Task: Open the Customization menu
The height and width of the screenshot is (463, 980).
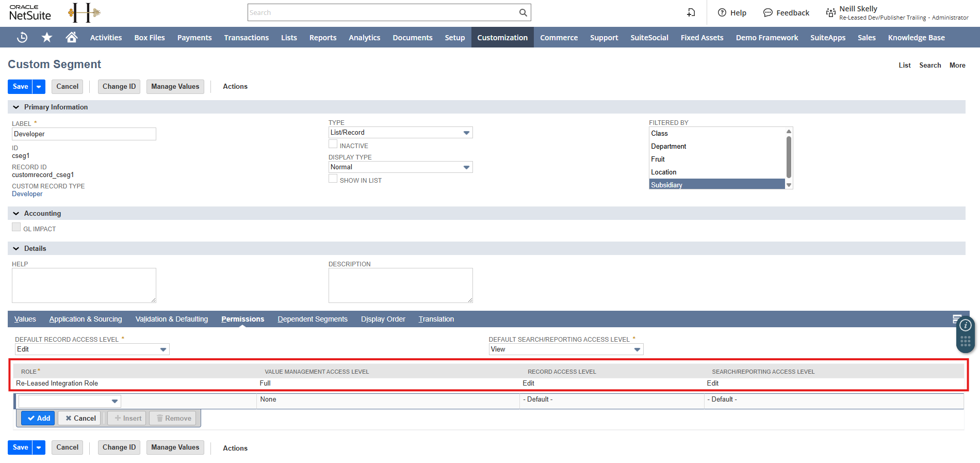Action: tap(502, 38)
